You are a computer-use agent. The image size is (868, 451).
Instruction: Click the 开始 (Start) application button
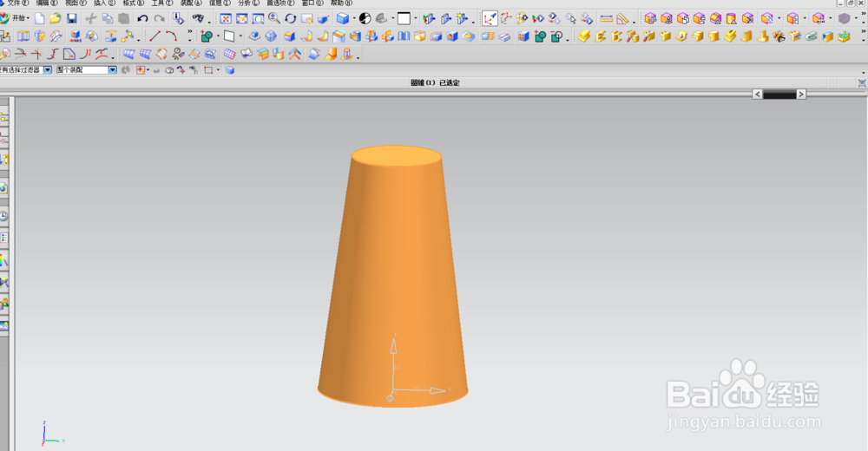(15, 19)
